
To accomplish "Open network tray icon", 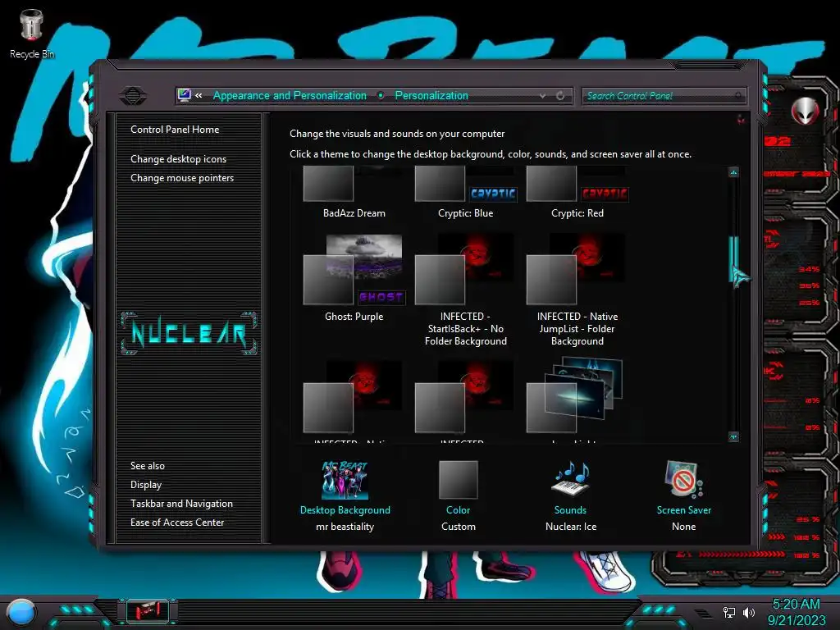I will click(729, 612).
